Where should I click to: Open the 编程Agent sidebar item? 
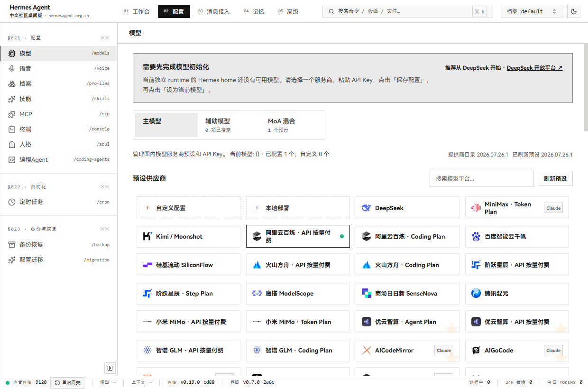click(x=59, y=160)
